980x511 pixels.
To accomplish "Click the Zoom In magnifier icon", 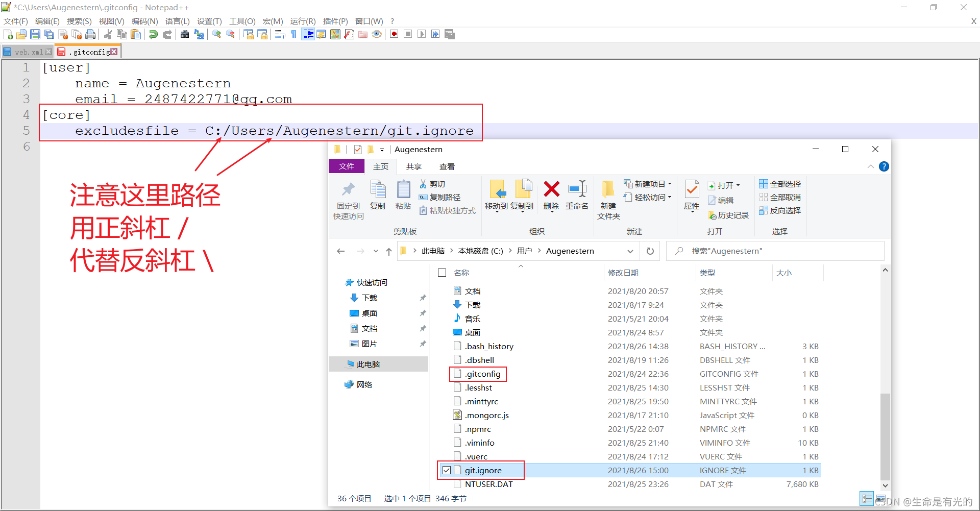I will (x=216, y=34).
